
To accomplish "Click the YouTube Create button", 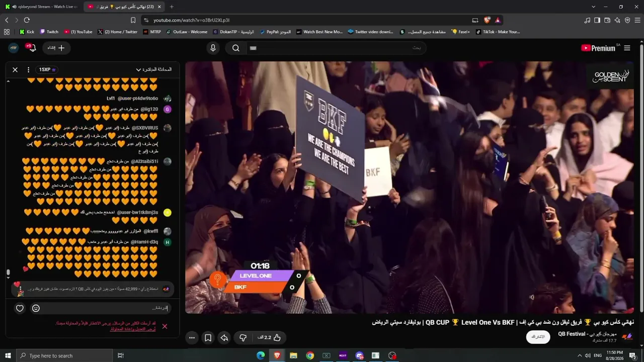I will click(56, 48).
